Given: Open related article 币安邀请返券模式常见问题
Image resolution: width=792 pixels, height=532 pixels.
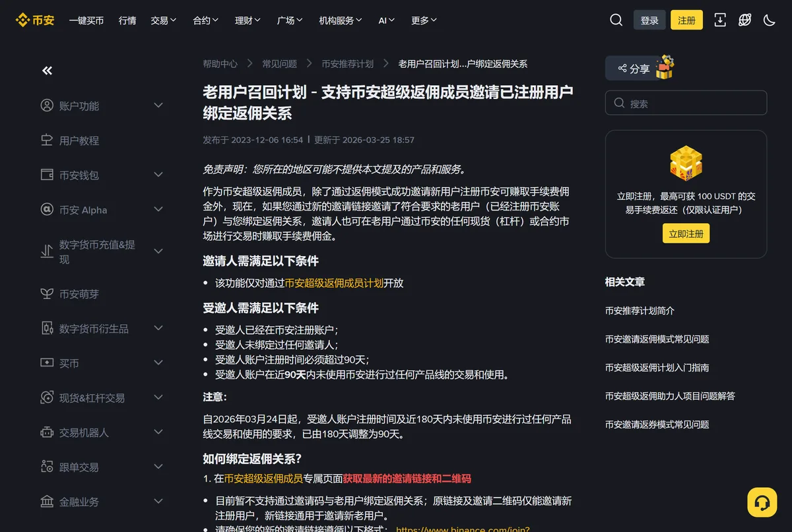Looking at the screenshot, I should click(657, 424).
